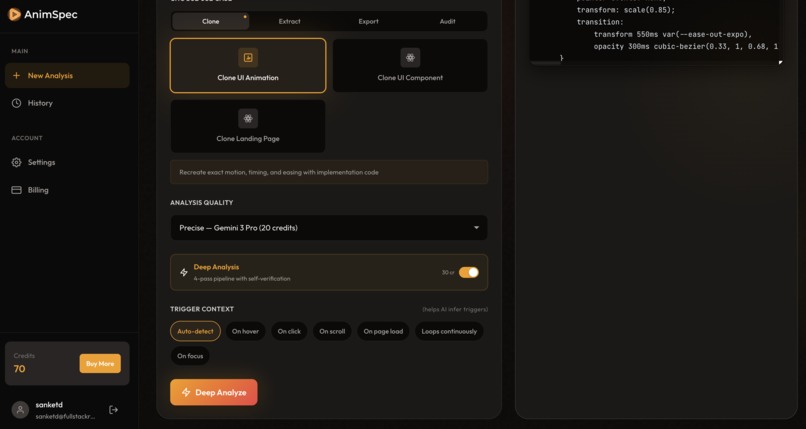Switch to the Extract tab
The height and width of the screenshot is (429, 806).
click(x=289, y=22)
